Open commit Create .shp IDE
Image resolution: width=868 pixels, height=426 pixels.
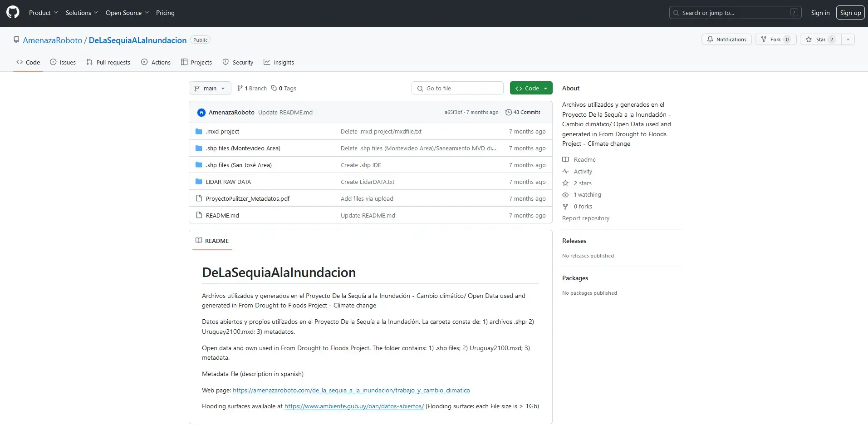(x=361, y=165)
